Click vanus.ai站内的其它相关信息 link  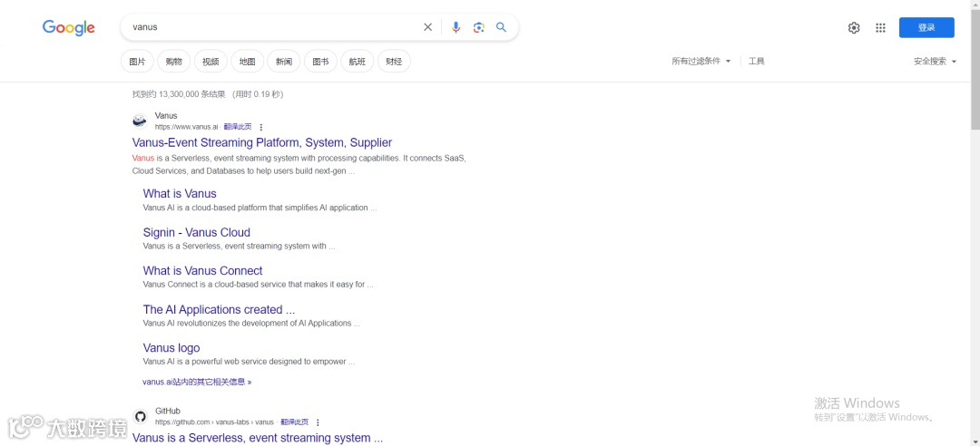(197, 382)
